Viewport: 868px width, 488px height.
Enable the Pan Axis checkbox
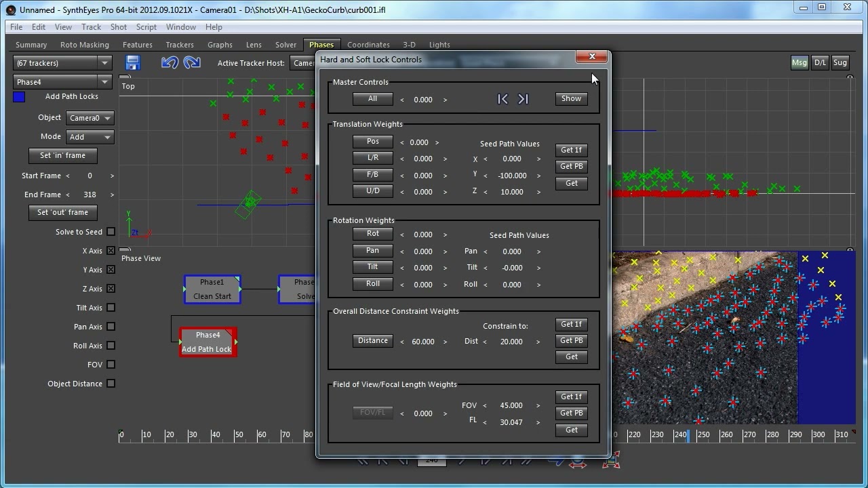coord(111,327)
